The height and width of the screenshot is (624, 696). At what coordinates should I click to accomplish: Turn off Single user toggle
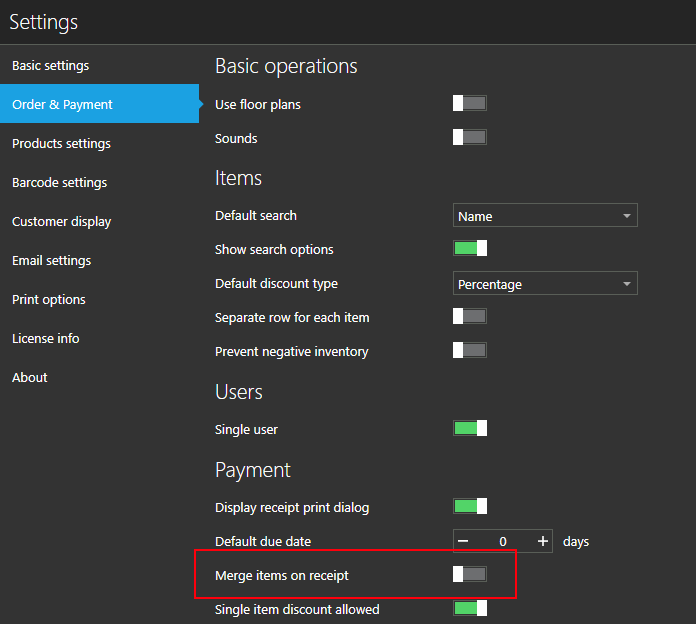pos(470,428)
